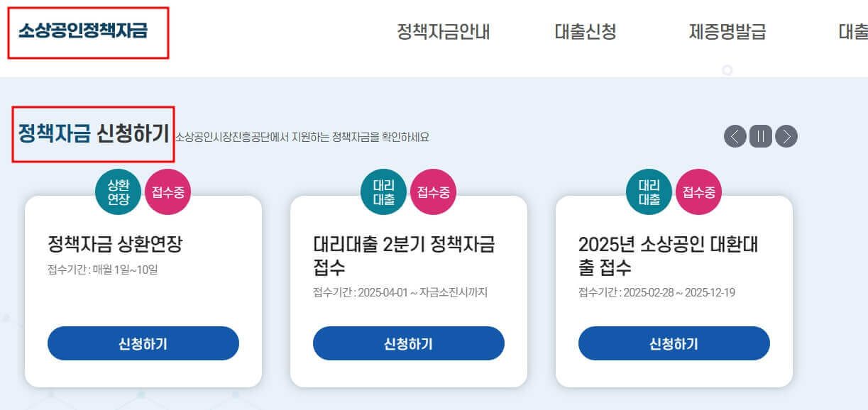The image size is (868, 410).
Task: Click the previous slide arrow
Action: click(736, 135)
